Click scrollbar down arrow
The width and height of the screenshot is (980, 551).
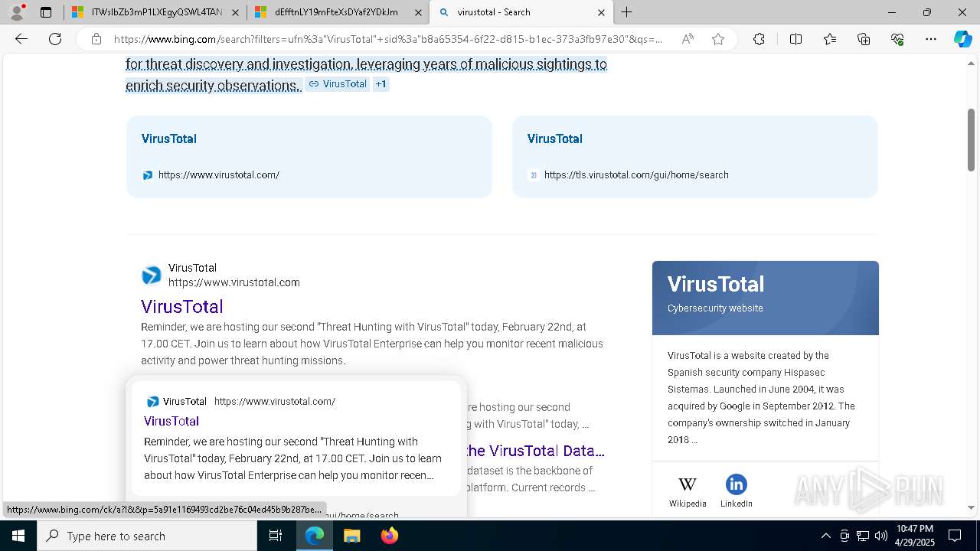(x=971, y=507)
